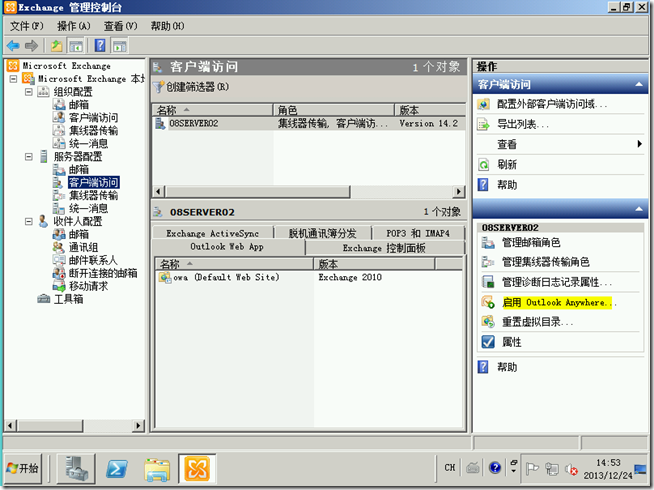
Task: Collapse the second blue actions section header
Action: point(639,209)
